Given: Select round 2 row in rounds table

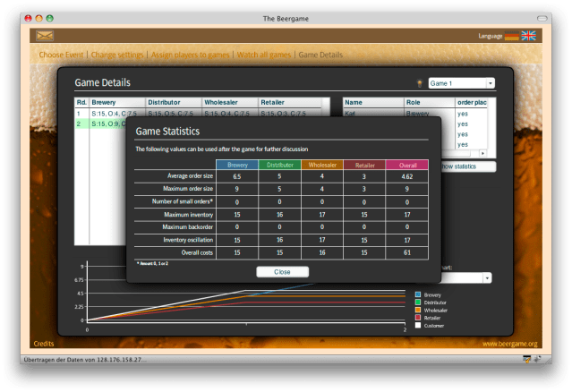Looking at the screenshot, I should tap(100, 124).
